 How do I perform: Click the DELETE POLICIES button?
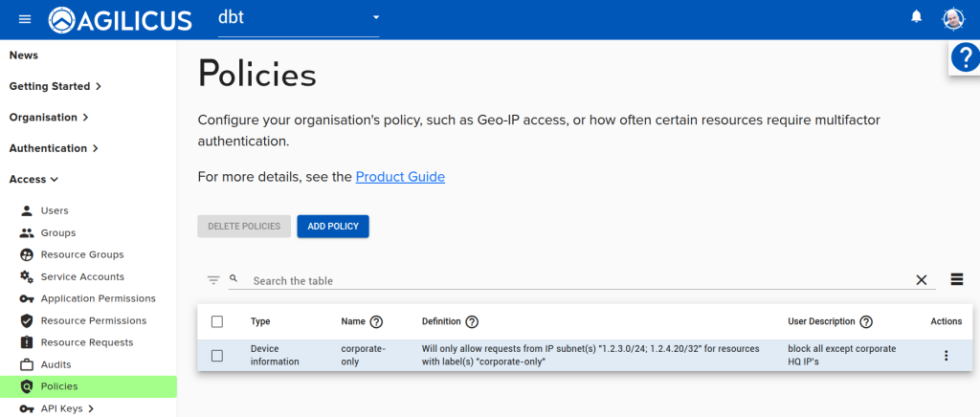point(244,226)
